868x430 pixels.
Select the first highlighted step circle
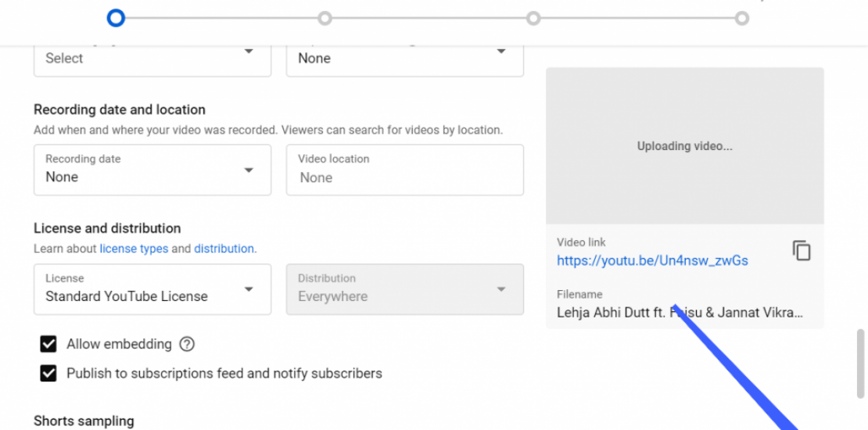[x=116, y=17]
